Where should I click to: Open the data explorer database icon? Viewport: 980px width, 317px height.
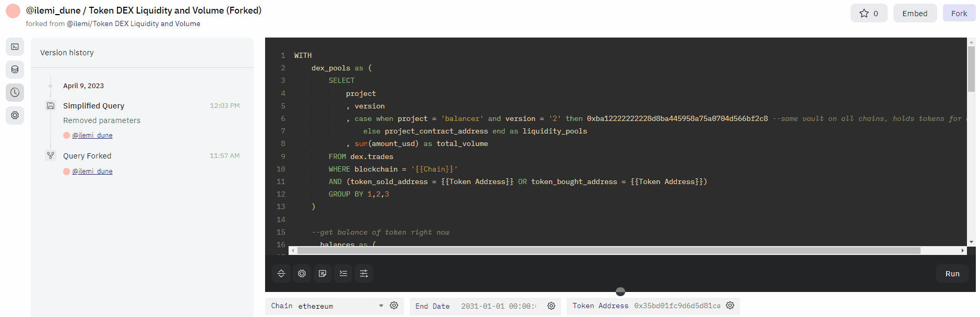tap(15, 69)
